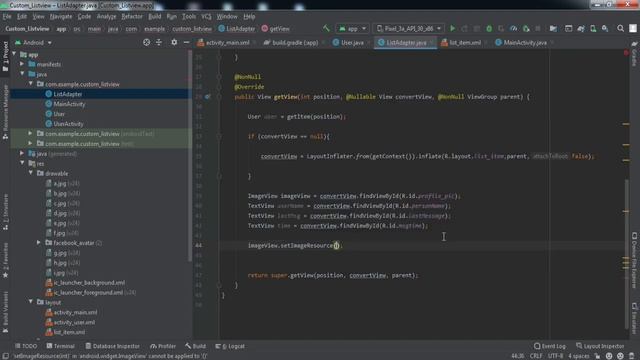Click the project tree settings gear
Screen dimensions: 640x360
[174, 42]
